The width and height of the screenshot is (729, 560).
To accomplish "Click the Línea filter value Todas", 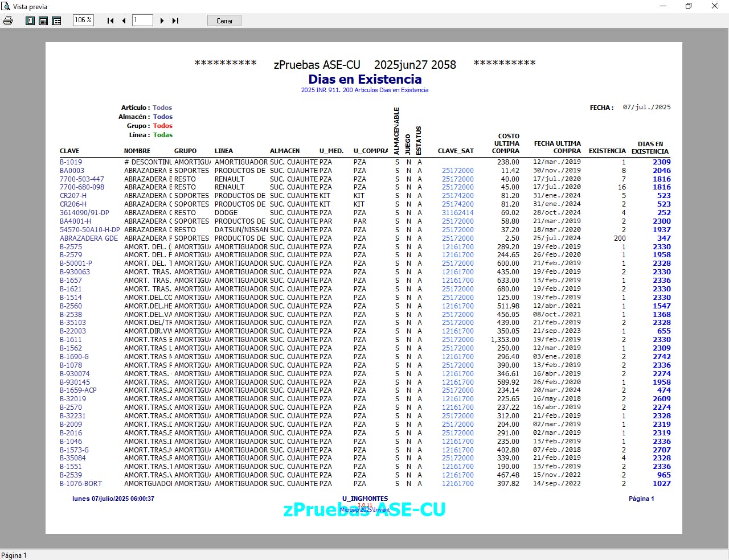I will pos(162,135).
